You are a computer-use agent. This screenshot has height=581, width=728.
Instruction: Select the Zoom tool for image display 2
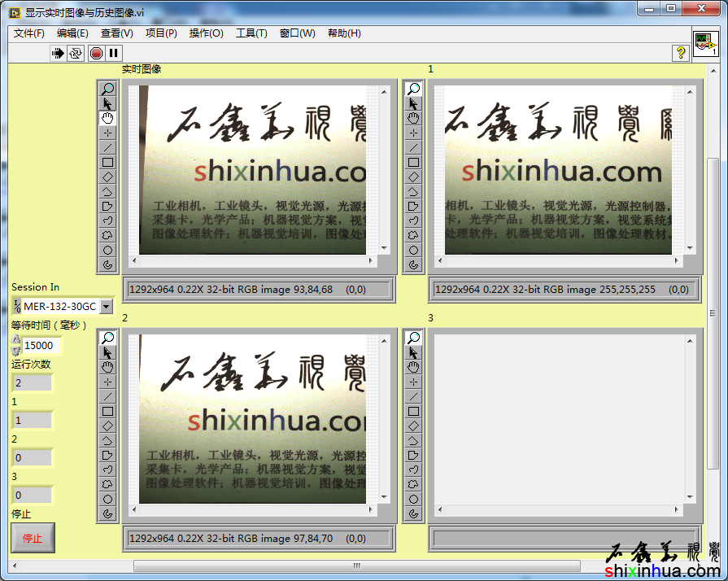(x=107, y=337)
